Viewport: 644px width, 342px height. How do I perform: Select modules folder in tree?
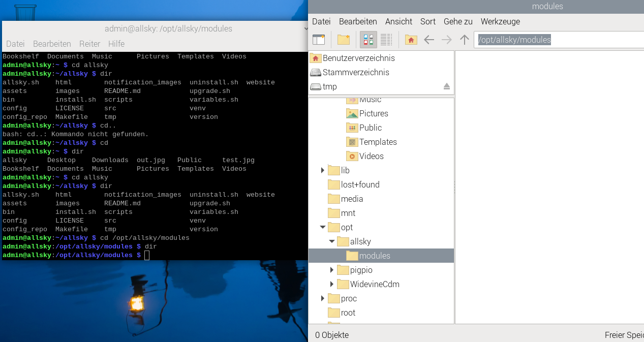pyautogui.click(x=381, y=256)
